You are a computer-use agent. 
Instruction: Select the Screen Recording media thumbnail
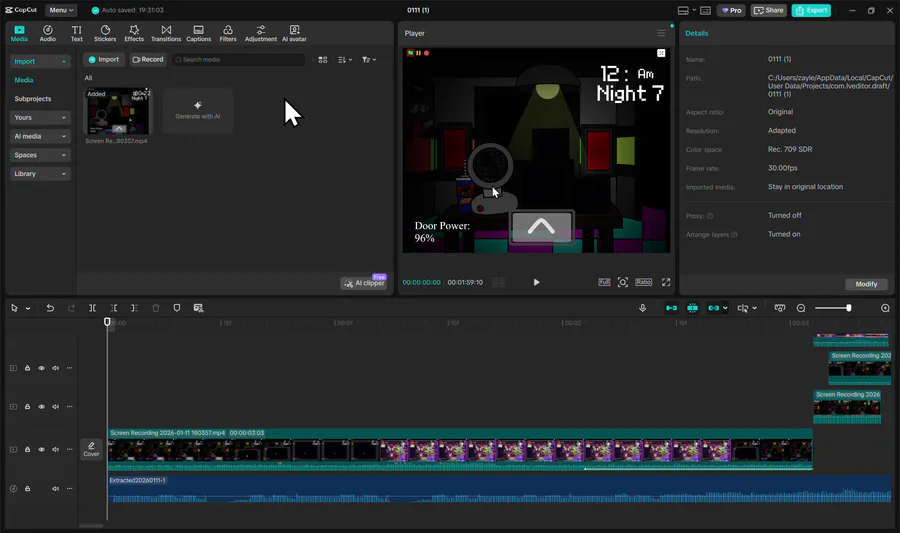point(117,111)
